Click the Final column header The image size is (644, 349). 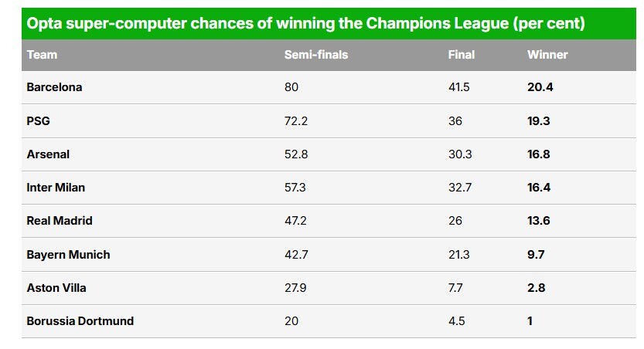point(462,55)
